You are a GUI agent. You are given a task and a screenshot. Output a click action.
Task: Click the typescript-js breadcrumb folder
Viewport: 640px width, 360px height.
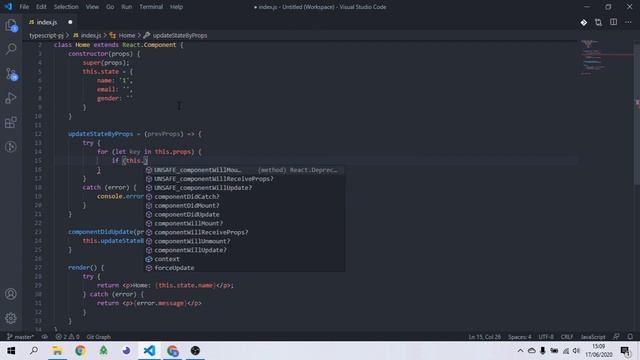(47, 36)
